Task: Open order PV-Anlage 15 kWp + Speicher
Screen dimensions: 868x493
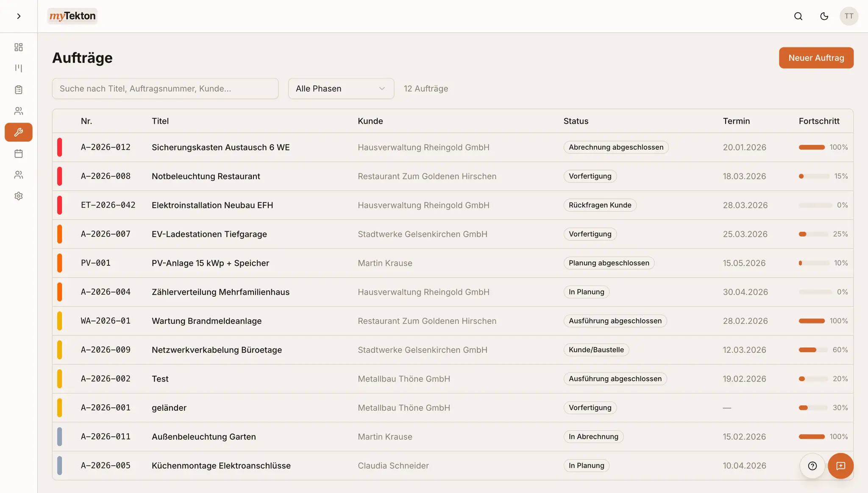Action: (210, 263)
